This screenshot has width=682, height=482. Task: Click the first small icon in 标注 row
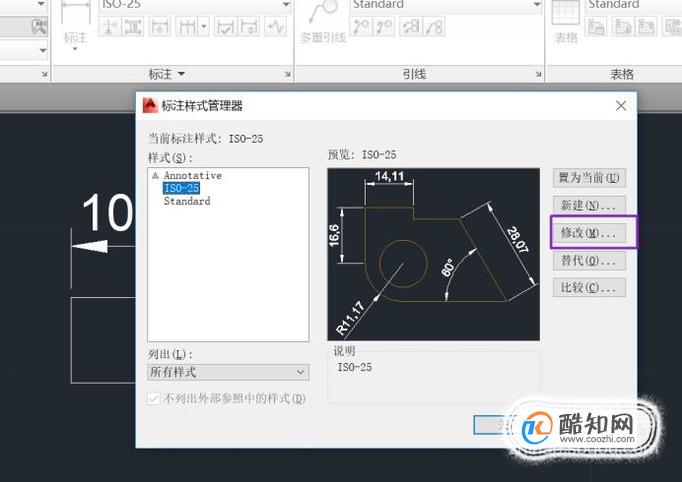pos(109,27)
